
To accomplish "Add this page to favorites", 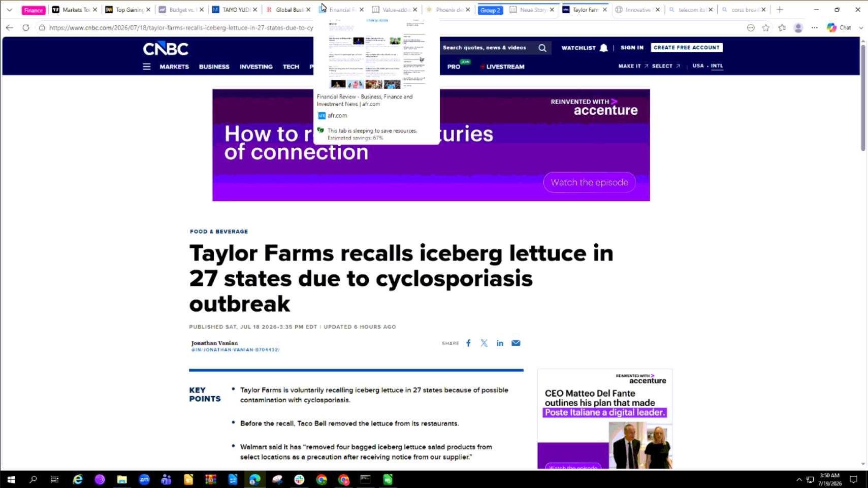I will tap(766, 27).
